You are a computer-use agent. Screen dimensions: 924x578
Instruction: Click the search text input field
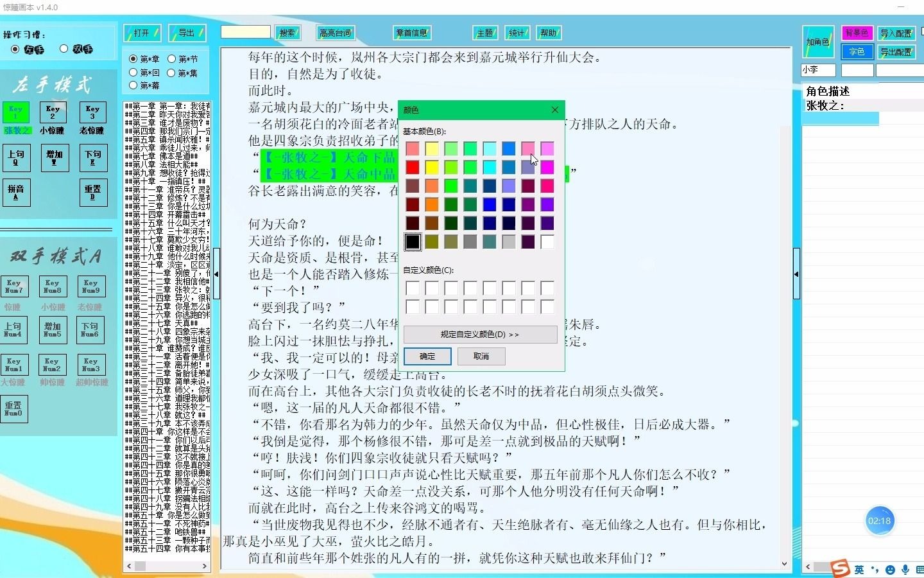pyautogui.click(x=246, y=31)
